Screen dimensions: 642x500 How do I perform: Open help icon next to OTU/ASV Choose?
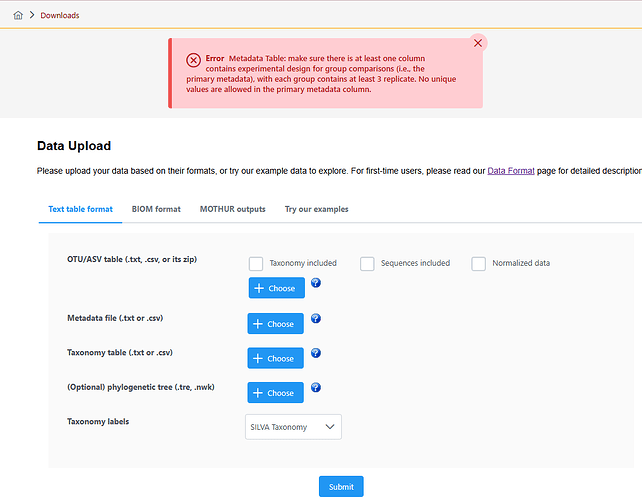[316, 283]
